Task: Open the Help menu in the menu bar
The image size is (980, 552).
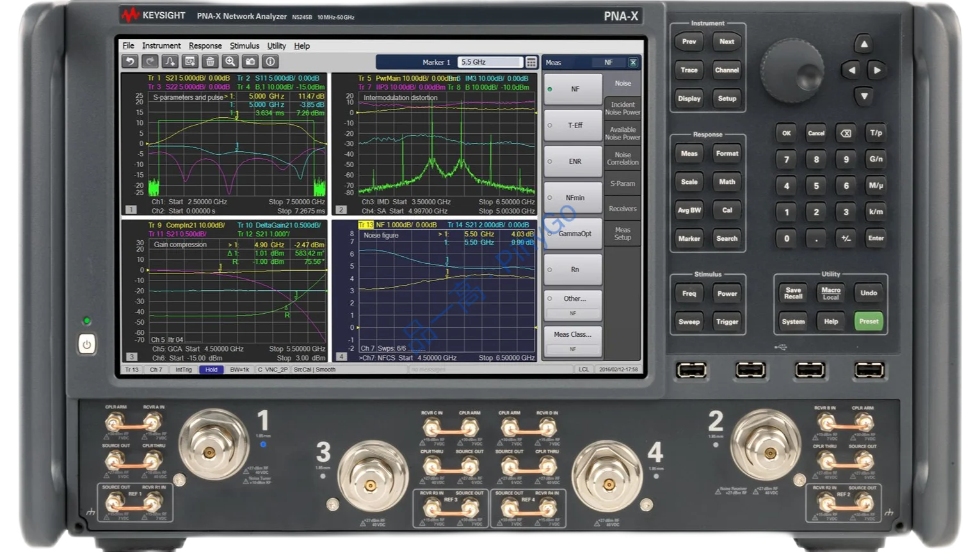Action: [x=301, y=45]
